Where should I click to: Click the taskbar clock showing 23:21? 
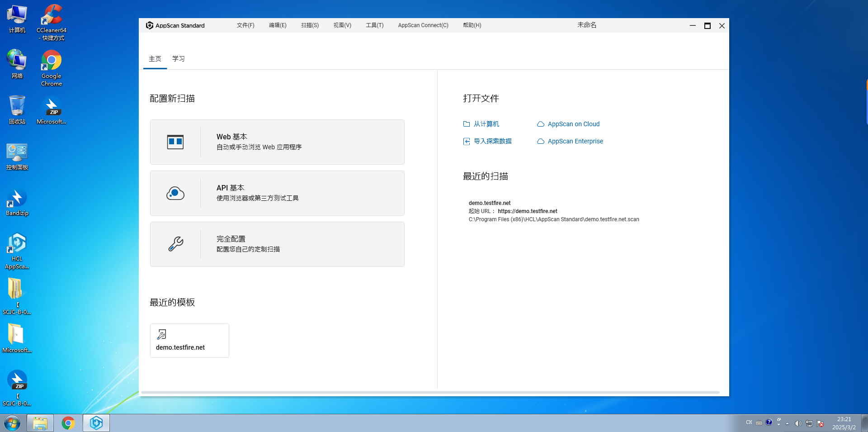(x=844, y=423)
